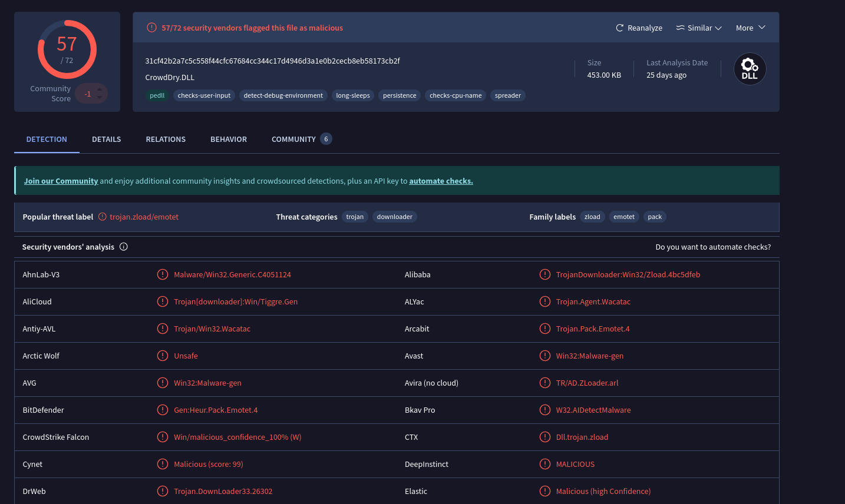Click the Reanalyze refresh icon
Screen dimensions: 845x504
tap(619, 28)
